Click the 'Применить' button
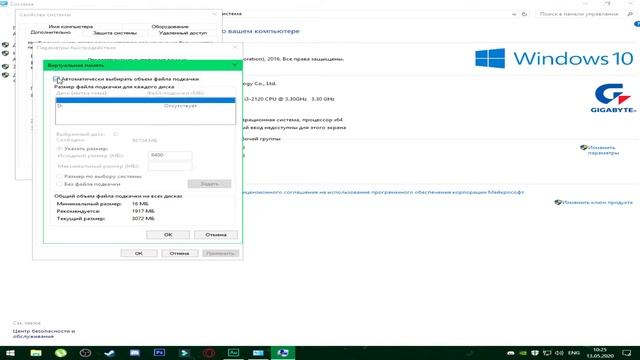The height and width of the screenshot is (360, 640). click(220, 253)
